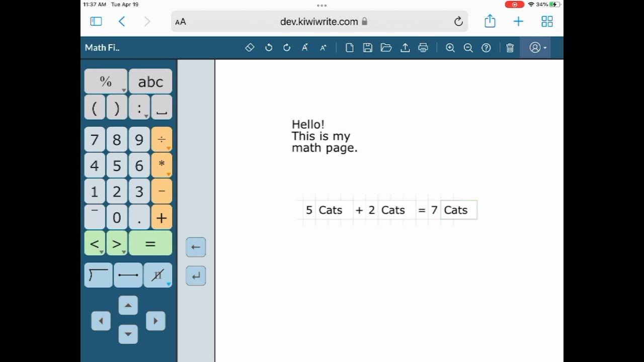
Task: Click the undo arrow icon
Action: [x=269, y=48]
